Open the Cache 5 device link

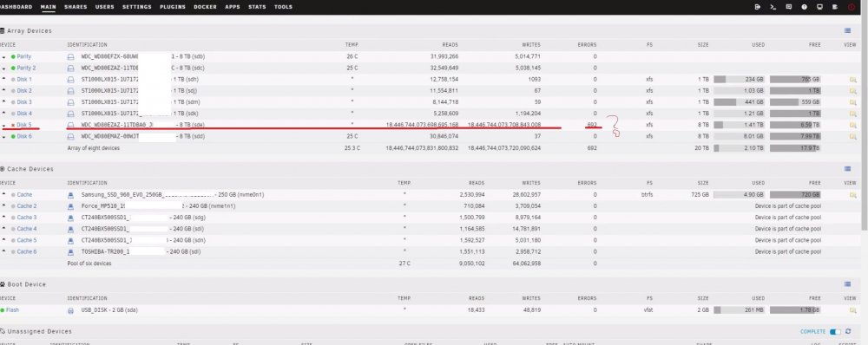click(x=27, y=240)
